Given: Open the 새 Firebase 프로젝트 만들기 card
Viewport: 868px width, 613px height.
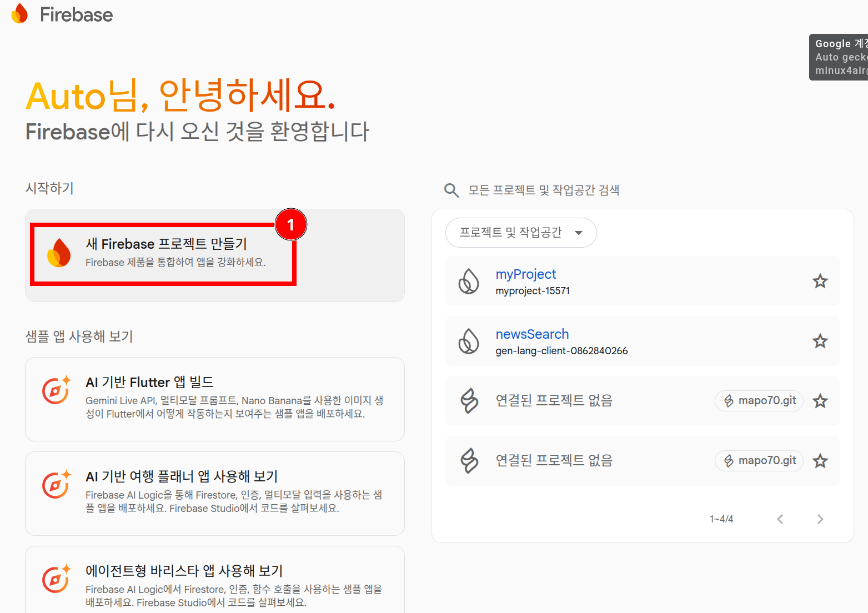Looking at the screenshot, I should pos(215,255).
